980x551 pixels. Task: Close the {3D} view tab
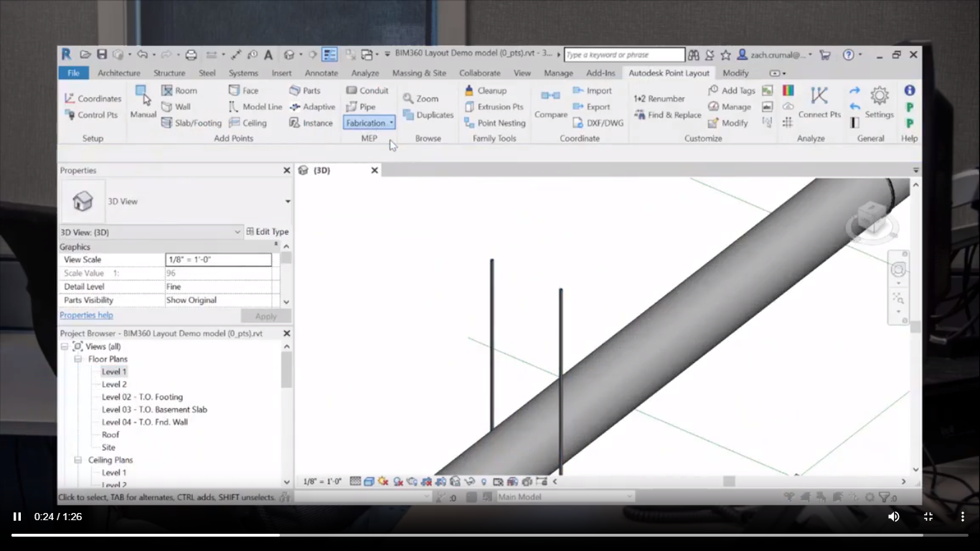(374, 170)
